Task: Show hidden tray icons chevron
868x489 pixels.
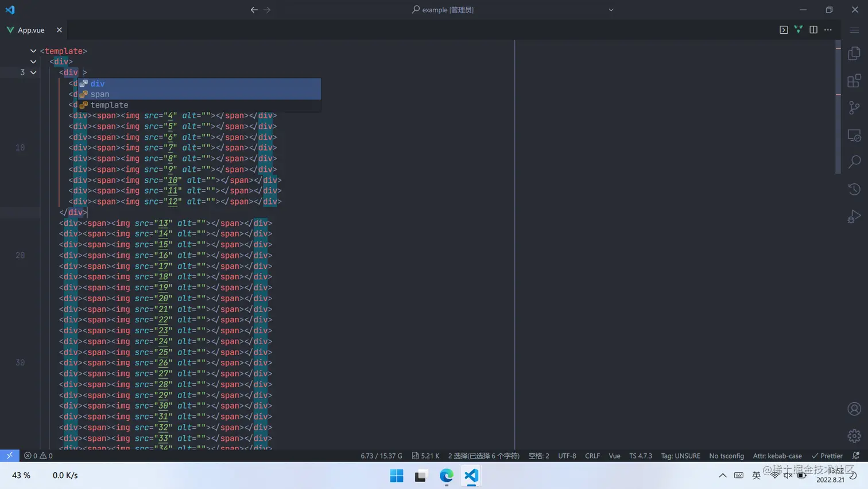Action: [723, 476]
